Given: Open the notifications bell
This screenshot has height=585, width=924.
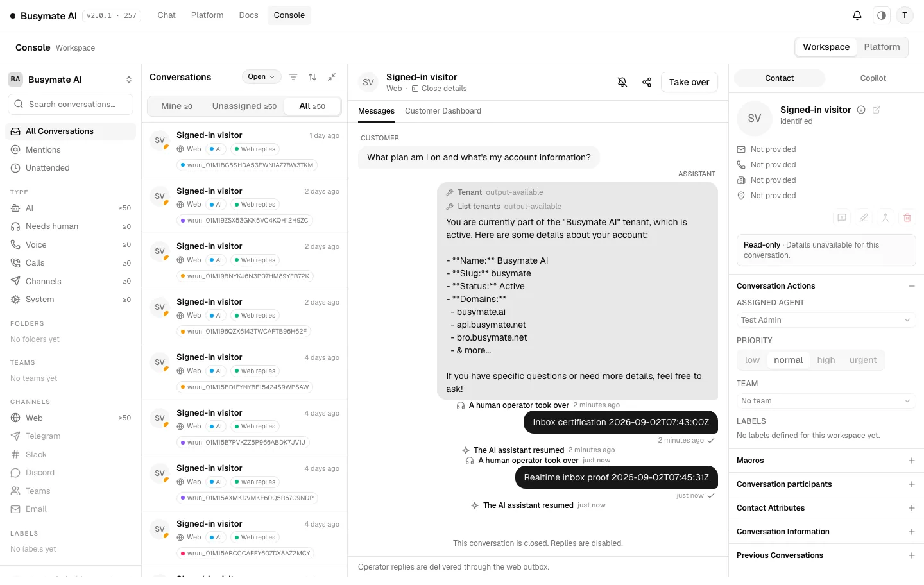Looking at the screenshot, I should tap(857, 15).
